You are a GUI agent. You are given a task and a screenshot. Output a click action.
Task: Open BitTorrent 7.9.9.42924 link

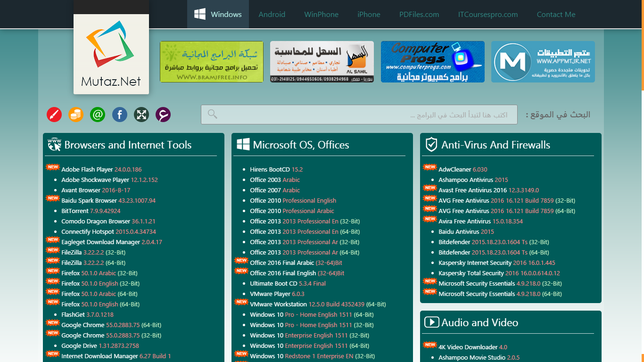pos(91,211)
